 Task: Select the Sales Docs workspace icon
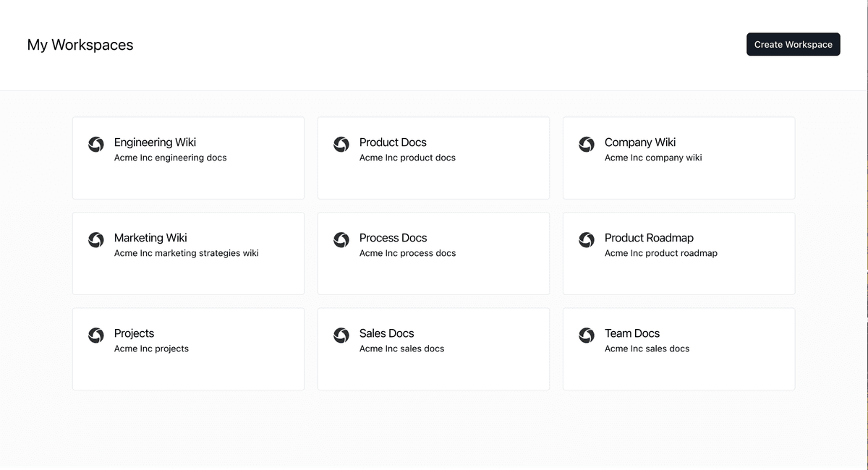point(341,336)
